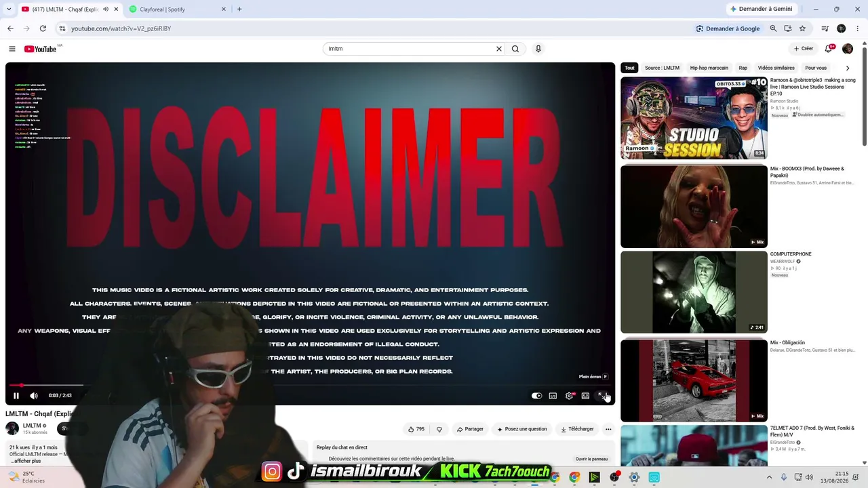Screen dimensions: 868x488
Task: Open the Mix - Obligación thumbnail
Action: pos(694,381)
